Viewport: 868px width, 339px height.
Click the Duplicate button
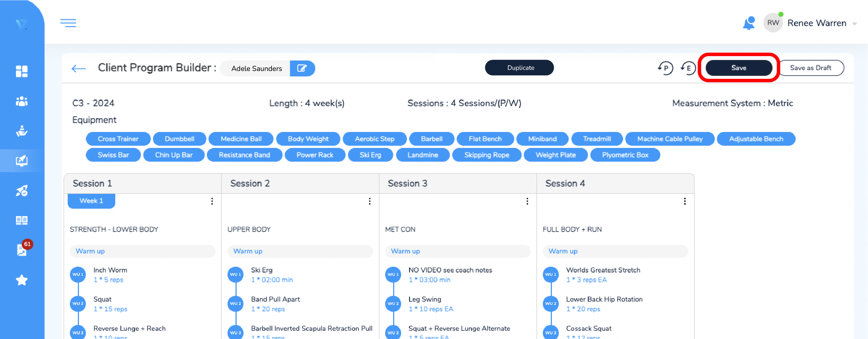tap(519, 68)
